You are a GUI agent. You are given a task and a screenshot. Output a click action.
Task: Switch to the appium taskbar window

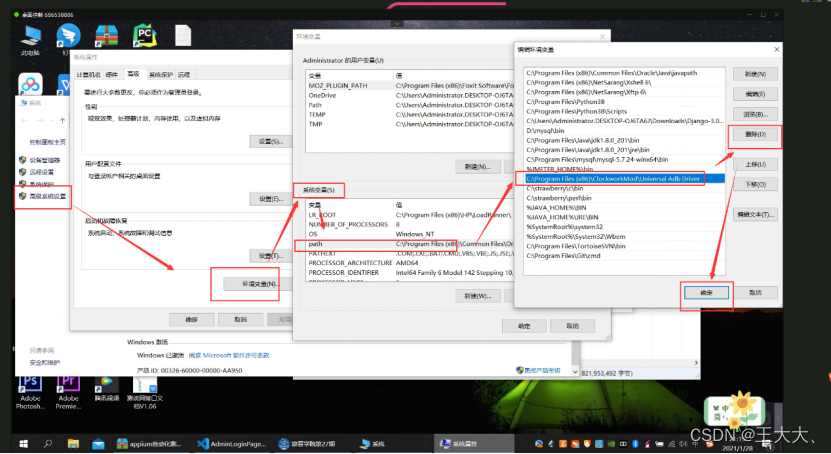click(x=149, y=443)
